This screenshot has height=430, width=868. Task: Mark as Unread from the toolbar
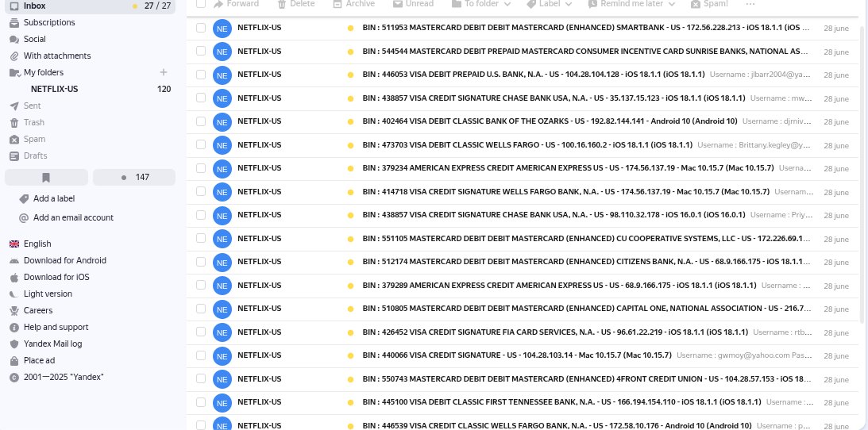413,4
